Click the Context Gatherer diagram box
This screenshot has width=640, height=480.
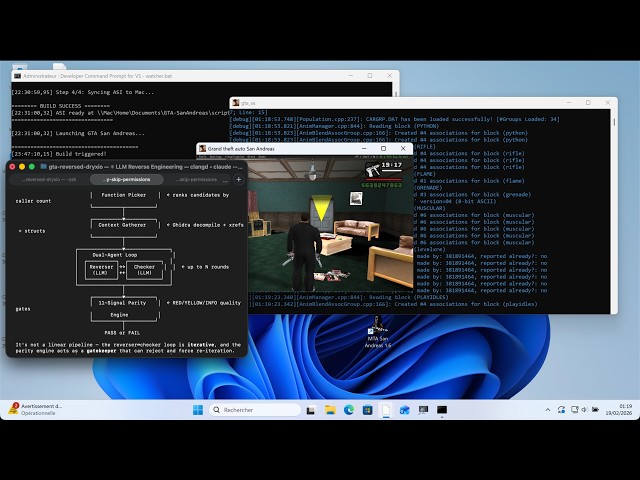(x=124, y=227)
